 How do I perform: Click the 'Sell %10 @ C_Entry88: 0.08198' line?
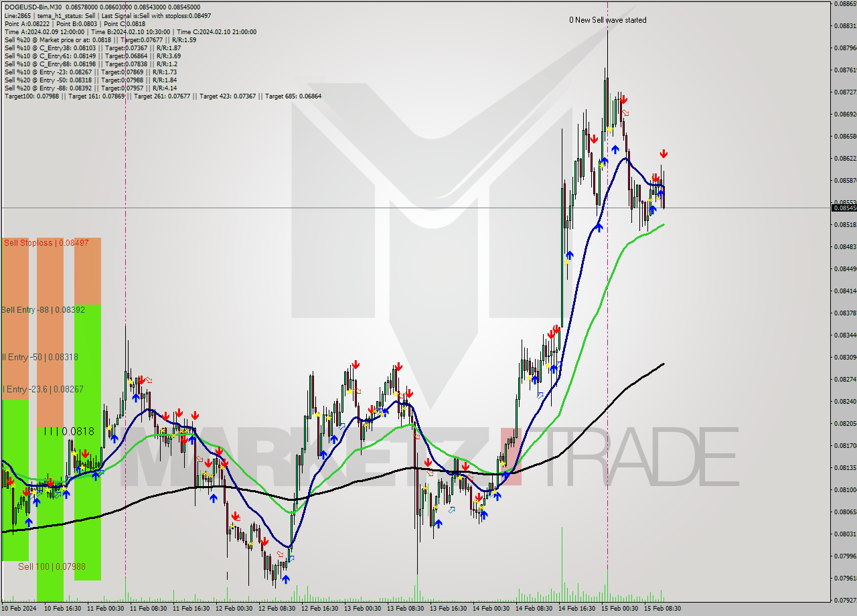tap(91, 64)
